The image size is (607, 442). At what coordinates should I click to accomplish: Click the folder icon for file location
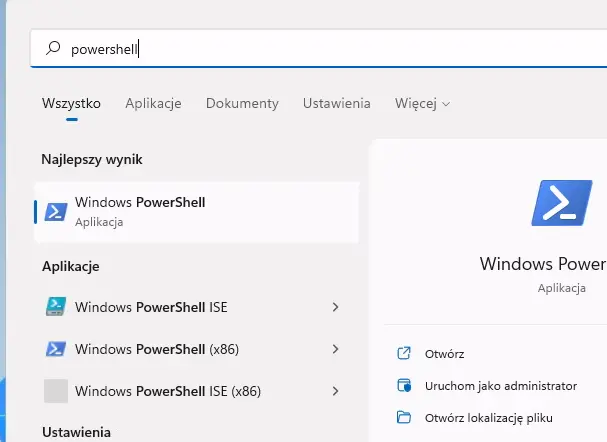pos(404,418)
